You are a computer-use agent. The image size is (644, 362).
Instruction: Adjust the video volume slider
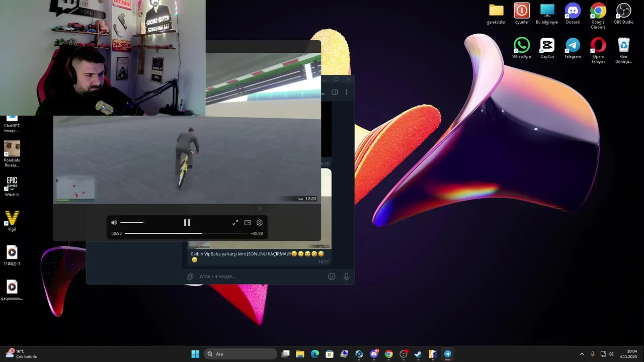(x=132, y=222)
